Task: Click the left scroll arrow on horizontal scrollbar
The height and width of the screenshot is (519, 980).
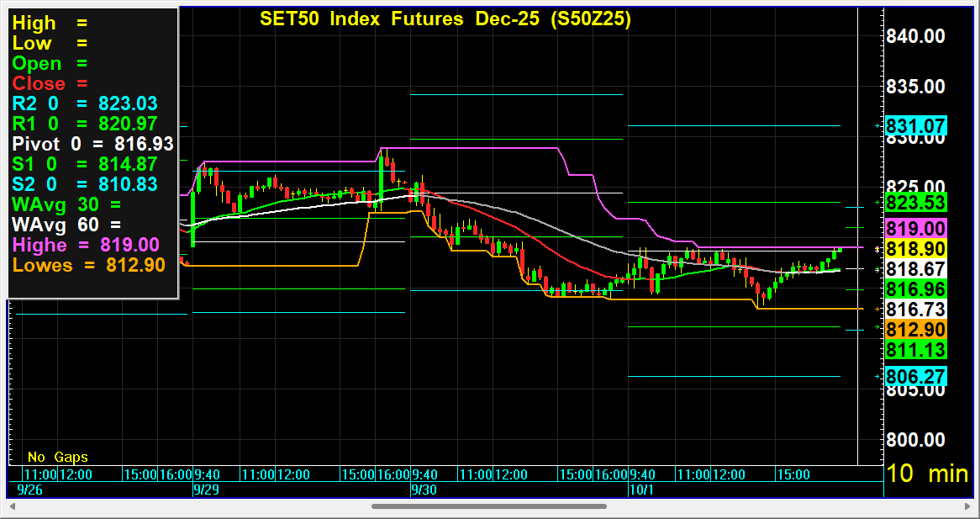Action: (13, 506)
